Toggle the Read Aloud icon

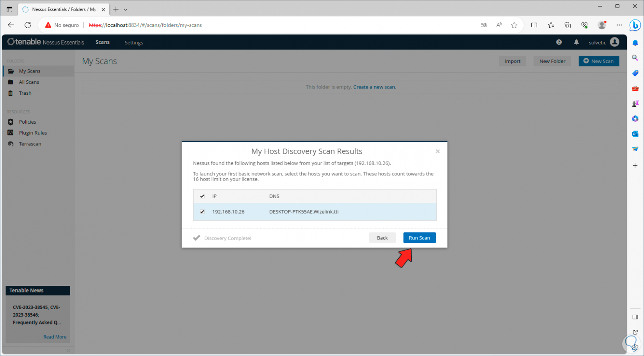(x=499, y=25)
